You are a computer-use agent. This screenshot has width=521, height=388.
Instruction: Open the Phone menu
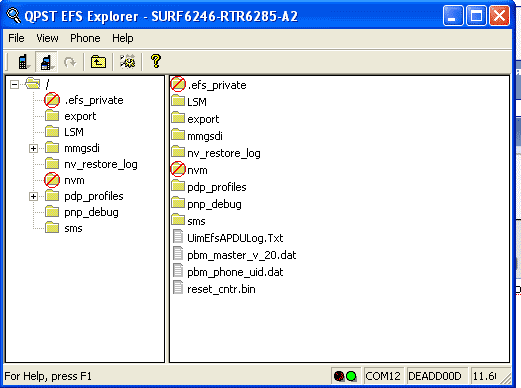click(x=85, y=38)
